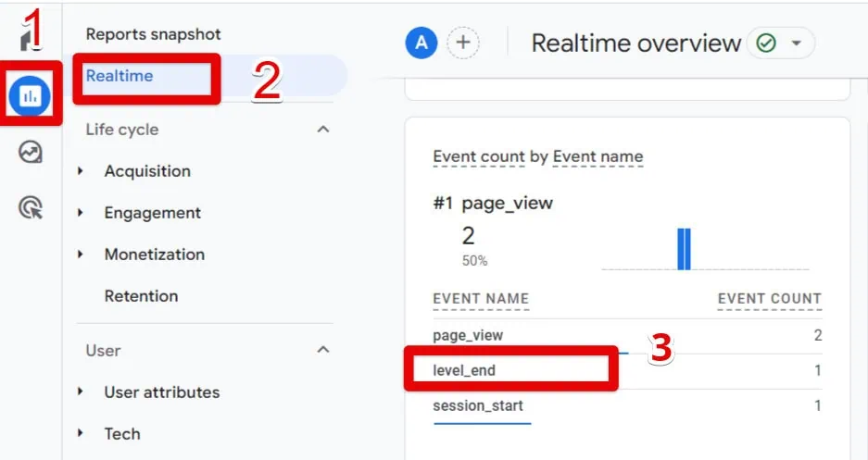Image resolution: width=868 pixels, height=460 pixels.
Task: Expand the Monetization arrow
Action: tap(81, 255)
